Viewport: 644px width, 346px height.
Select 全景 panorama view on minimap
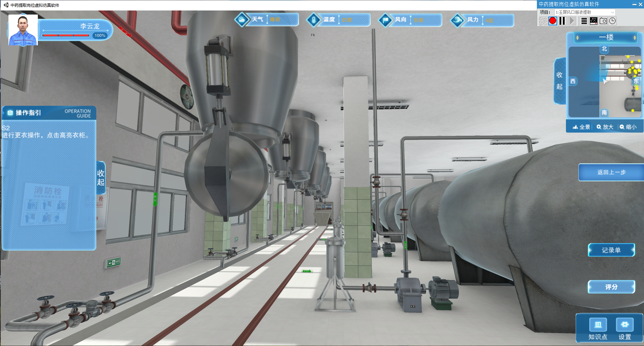pyautogui.click(x=581, y=127)
